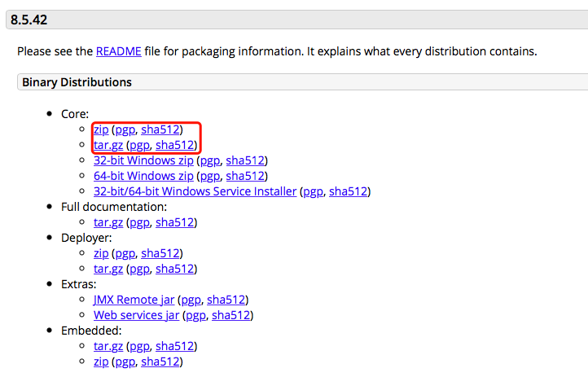
Task: Download the Embedded tar.gz
Action: click(x=108, y=346)
